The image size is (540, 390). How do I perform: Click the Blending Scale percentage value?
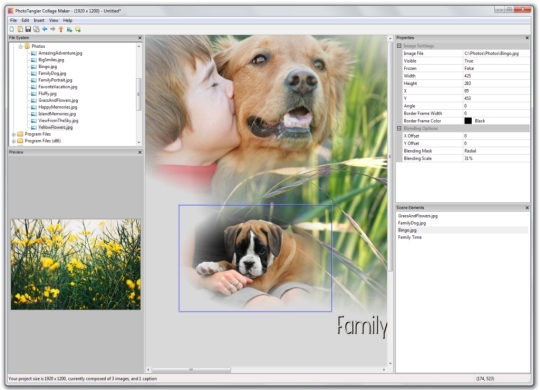coord(496,158)
